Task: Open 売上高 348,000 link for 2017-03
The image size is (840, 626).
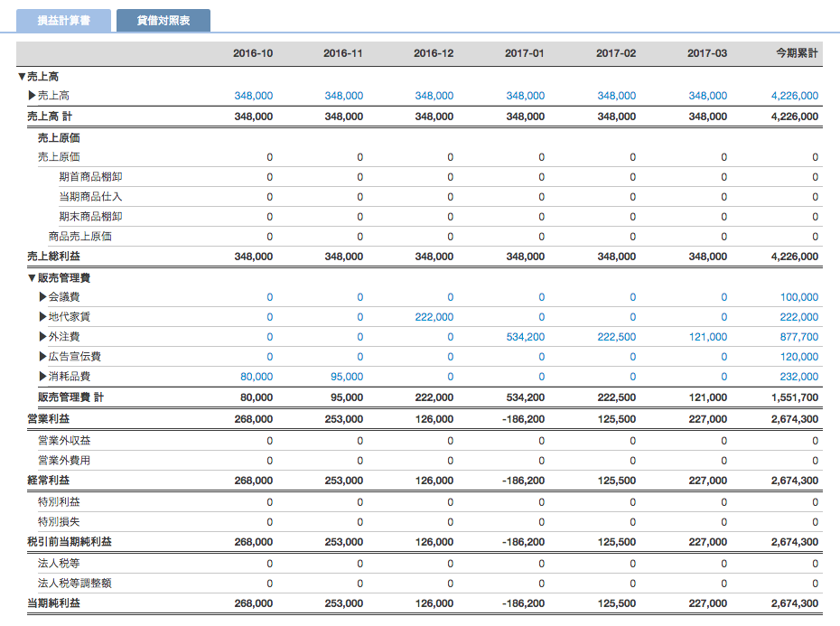Action: coord(708,96)
